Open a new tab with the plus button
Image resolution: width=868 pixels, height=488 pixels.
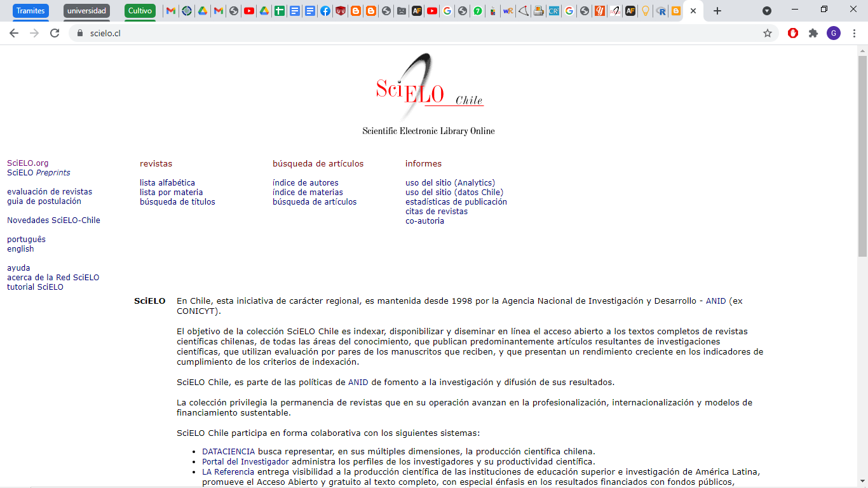pos(717,11)
